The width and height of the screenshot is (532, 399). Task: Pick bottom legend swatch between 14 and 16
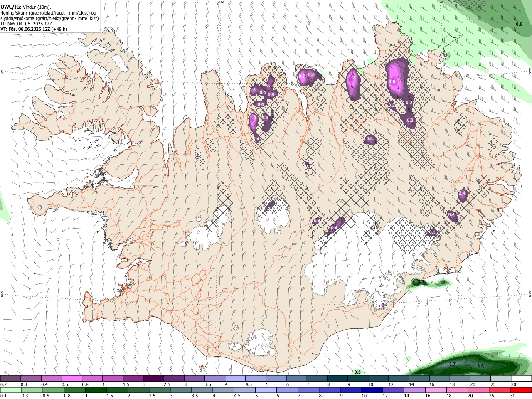[x=414, y=390]
